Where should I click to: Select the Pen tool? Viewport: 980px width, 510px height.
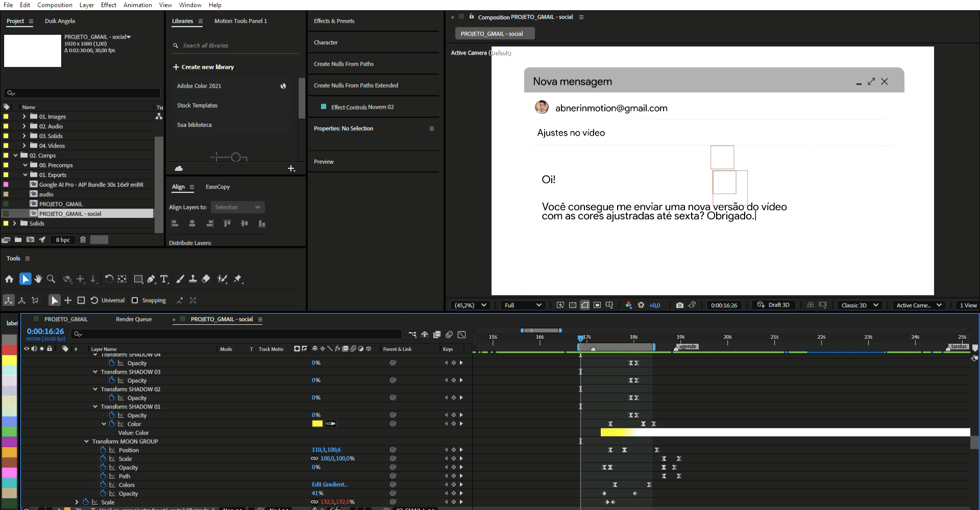151,279
